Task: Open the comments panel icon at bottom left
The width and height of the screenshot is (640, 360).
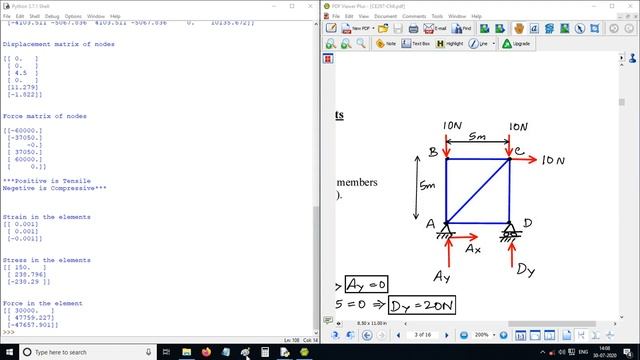Action: [328, 320]
